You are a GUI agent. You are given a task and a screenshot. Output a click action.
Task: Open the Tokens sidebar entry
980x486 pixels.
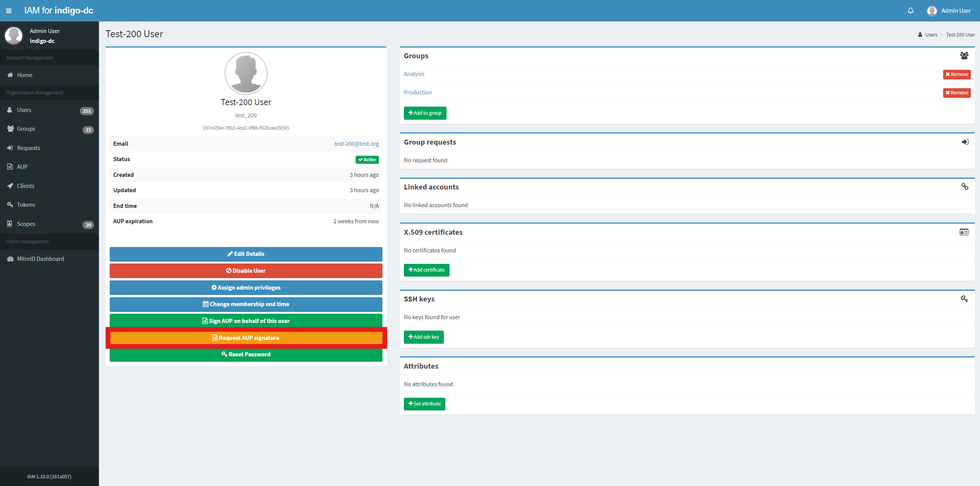coord(26,205)
